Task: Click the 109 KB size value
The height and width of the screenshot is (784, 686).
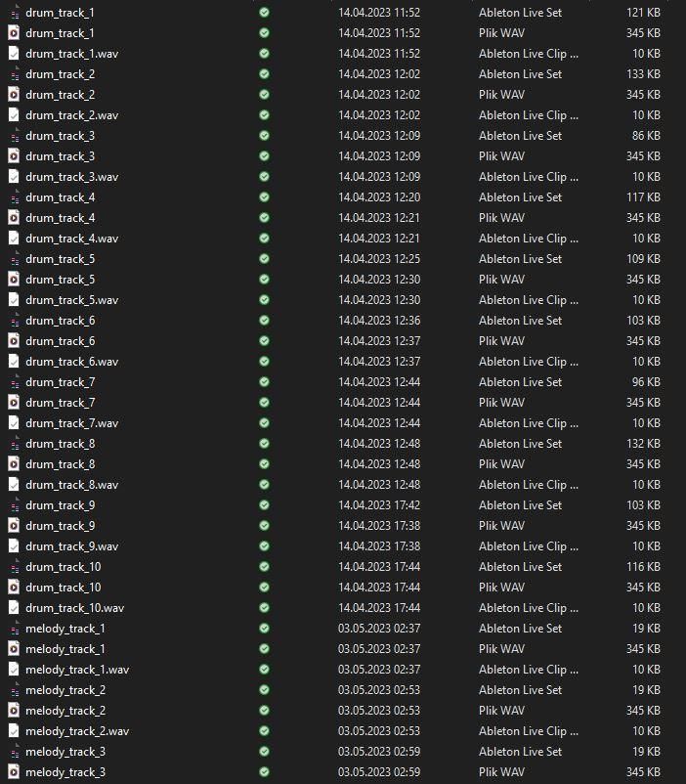Action: (x=643, y=258)
